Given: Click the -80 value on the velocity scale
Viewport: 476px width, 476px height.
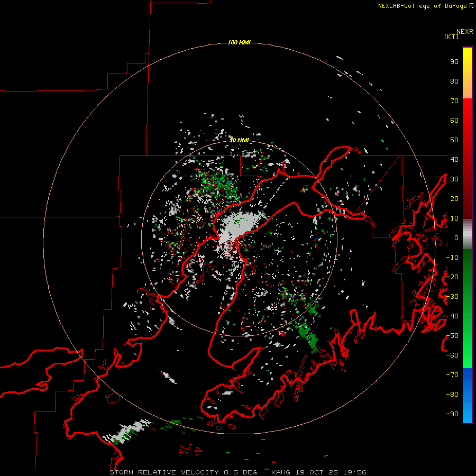Looking at the screenshot, I should coord(452,395).
